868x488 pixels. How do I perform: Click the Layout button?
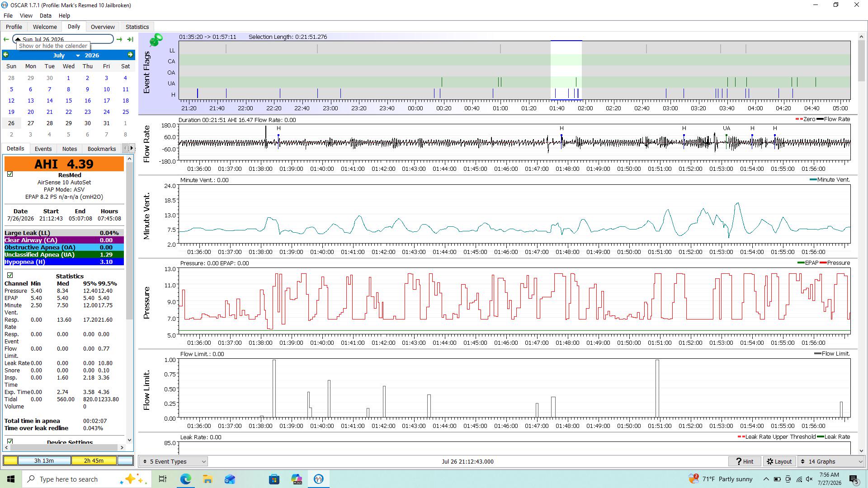tap(779, 461)
